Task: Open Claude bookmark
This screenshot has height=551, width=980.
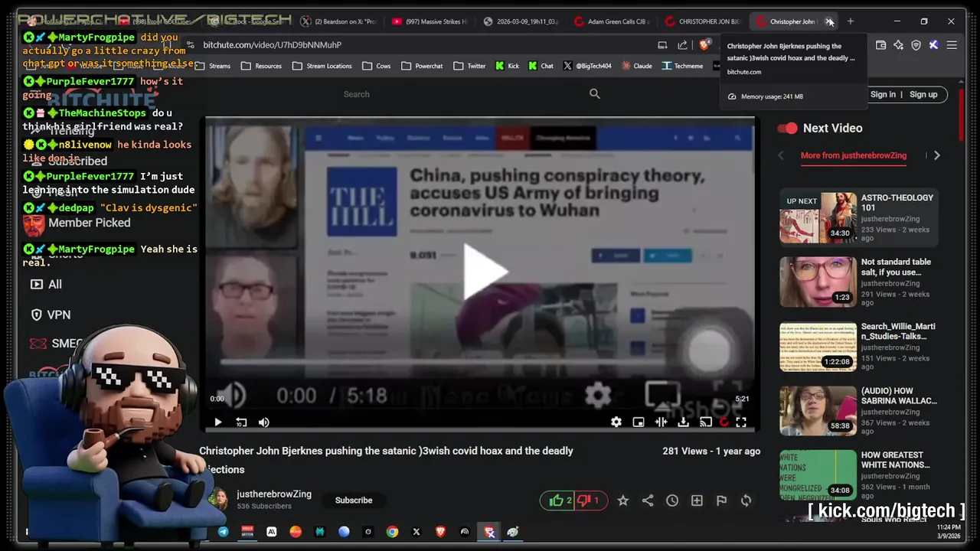Action: click(636, 66)
